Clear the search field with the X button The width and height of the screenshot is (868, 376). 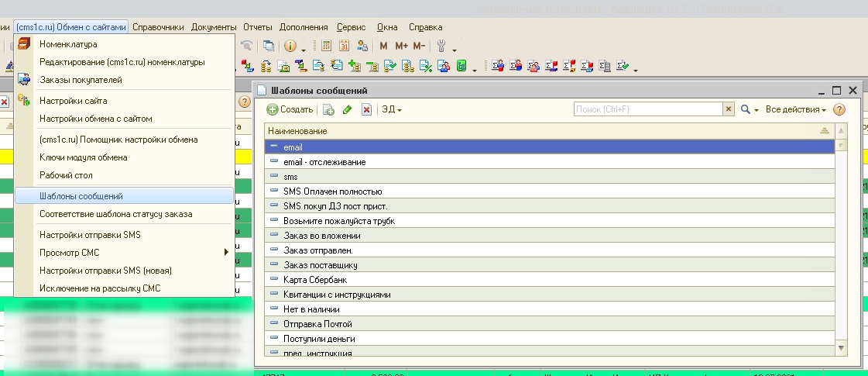coord(729,110)
